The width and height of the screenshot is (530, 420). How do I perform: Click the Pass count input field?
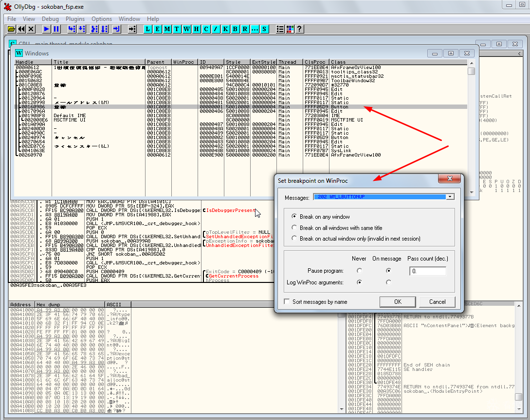pyautogui.click(x=428, y=271)
